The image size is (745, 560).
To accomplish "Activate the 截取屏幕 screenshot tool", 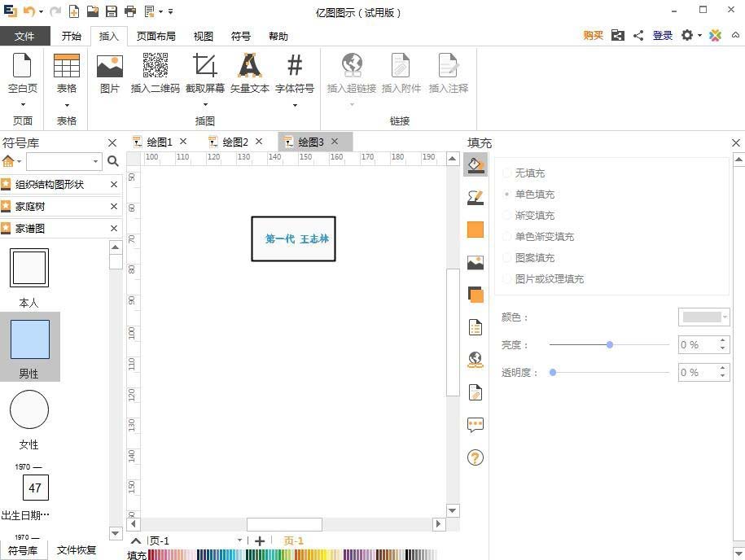I will (x=204, y=73).
